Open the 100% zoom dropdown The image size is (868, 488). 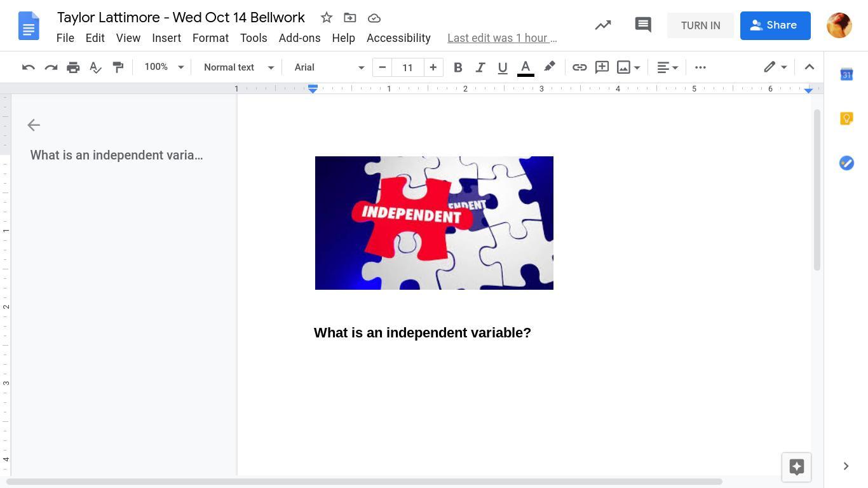coord(163,67)
